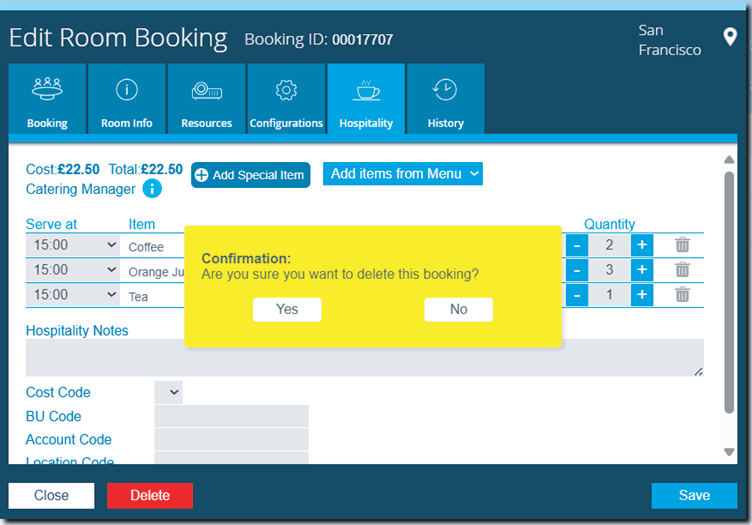Increase Coffee quantity with plus button
The image size is (752, 525).
tap(641, 245)
